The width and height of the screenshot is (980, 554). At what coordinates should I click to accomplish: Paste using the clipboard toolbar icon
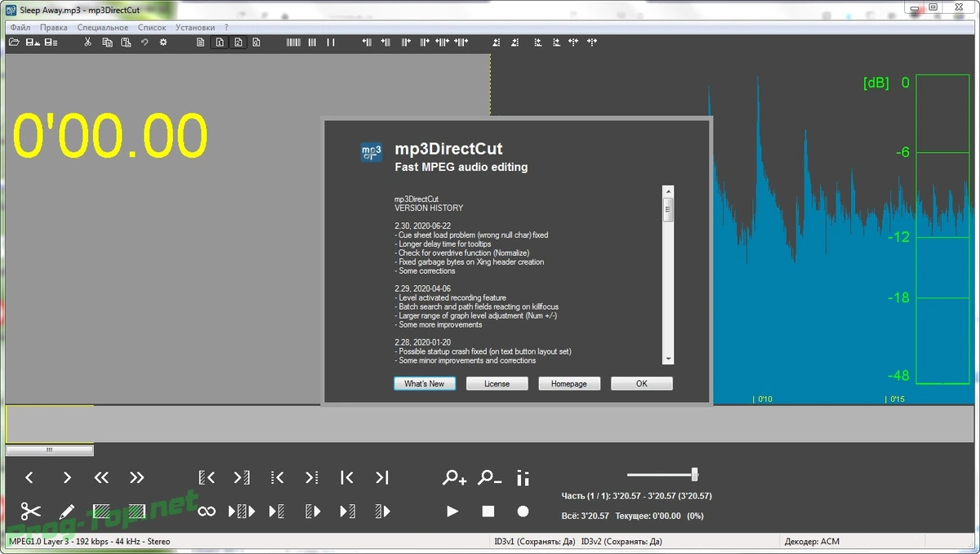pyautogui.click(x=126, y=42)
